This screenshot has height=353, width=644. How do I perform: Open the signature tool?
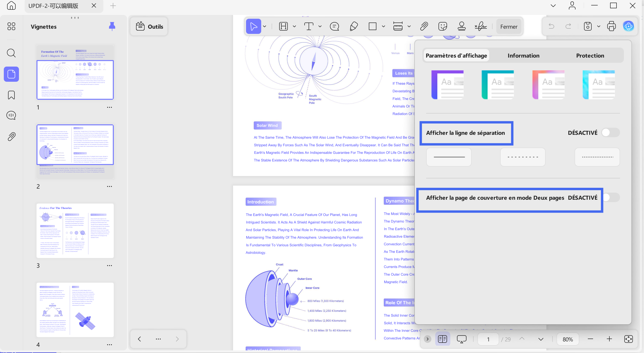480,26
